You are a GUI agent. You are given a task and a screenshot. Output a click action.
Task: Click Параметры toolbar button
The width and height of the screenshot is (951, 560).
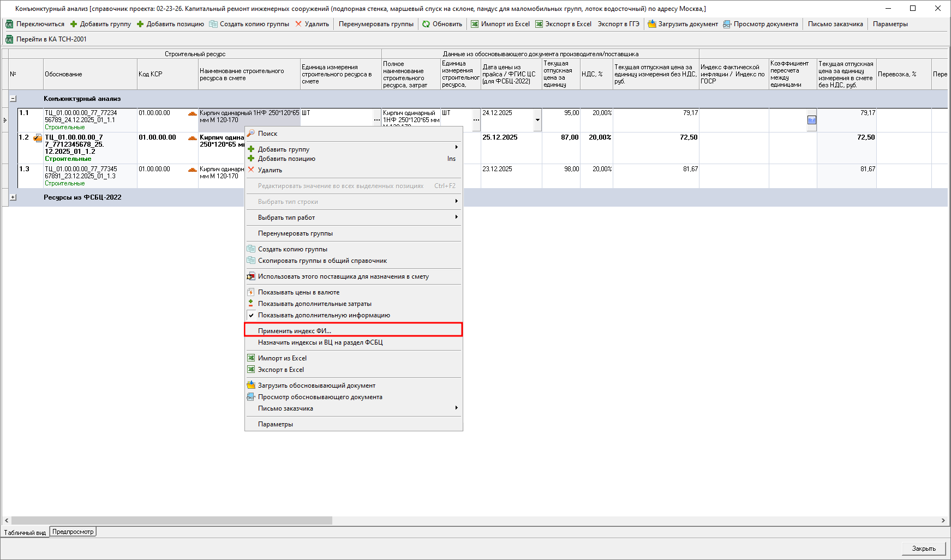(890, 24)
